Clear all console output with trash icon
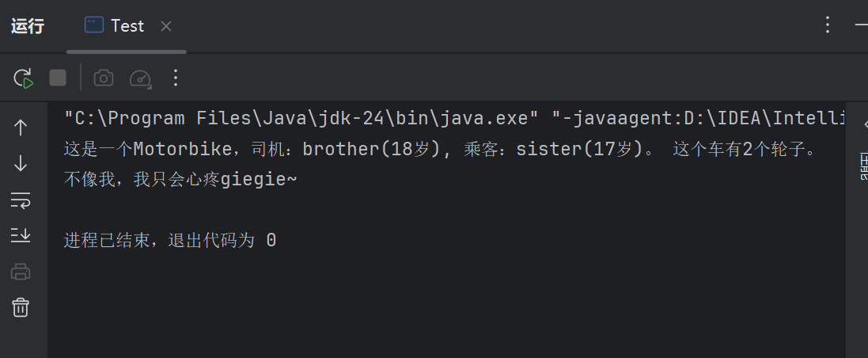 21,307
